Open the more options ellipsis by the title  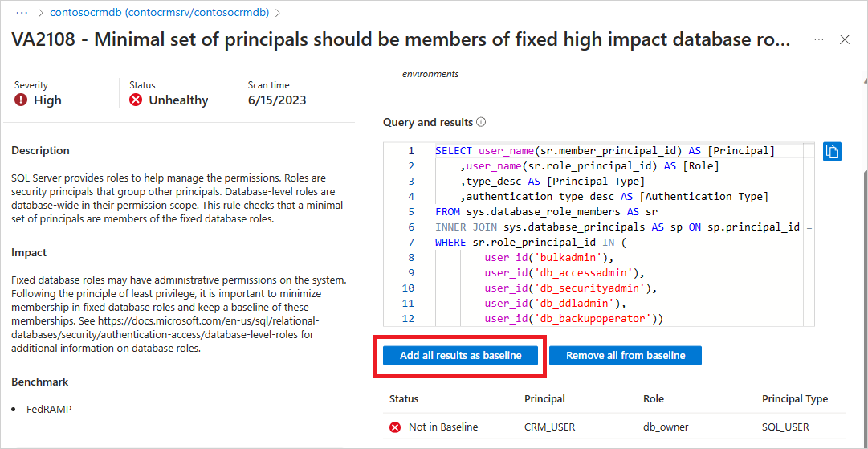pyautogui.click(x=819, y=39)
